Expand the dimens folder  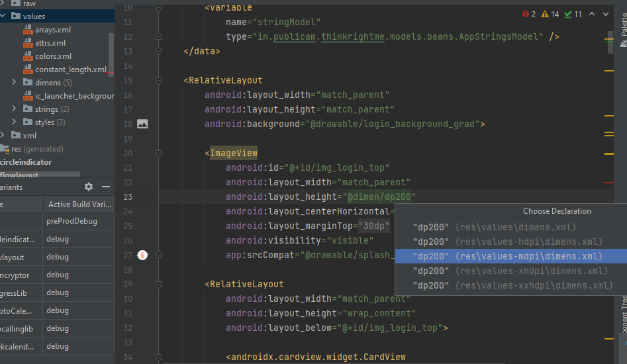15,83
